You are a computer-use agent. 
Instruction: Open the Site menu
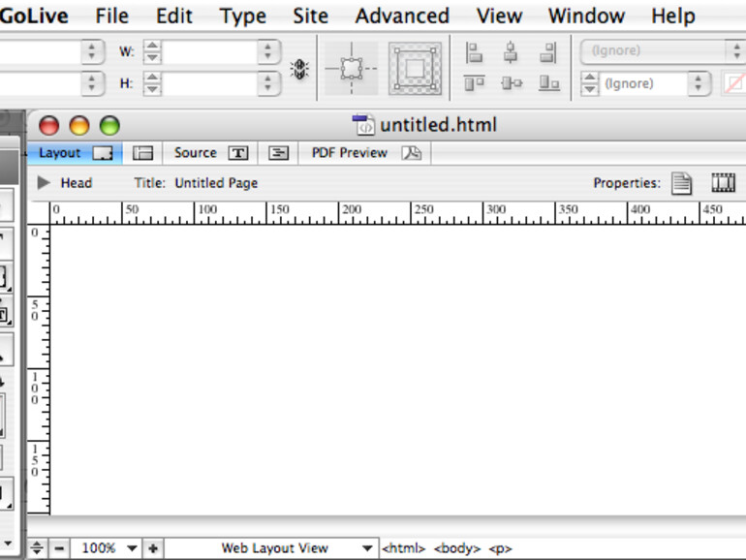tap(310, 16)
